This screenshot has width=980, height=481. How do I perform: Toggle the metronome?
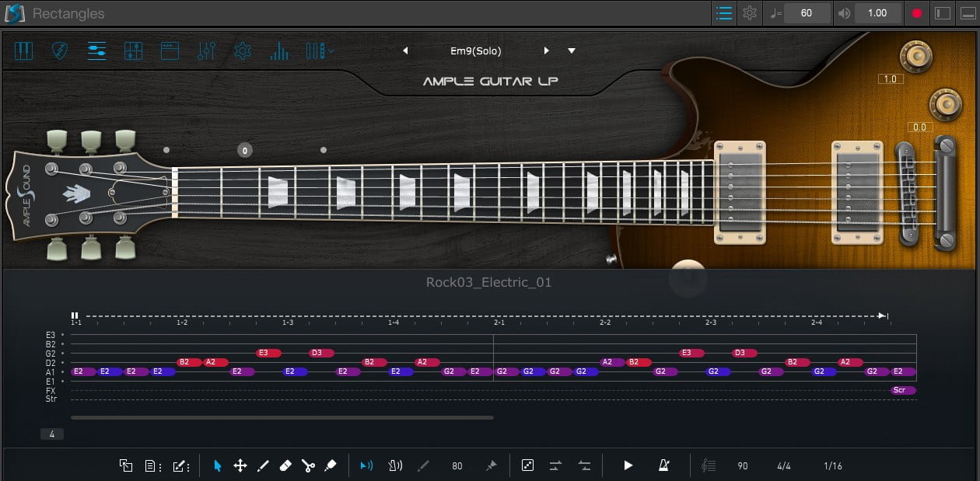663,465
